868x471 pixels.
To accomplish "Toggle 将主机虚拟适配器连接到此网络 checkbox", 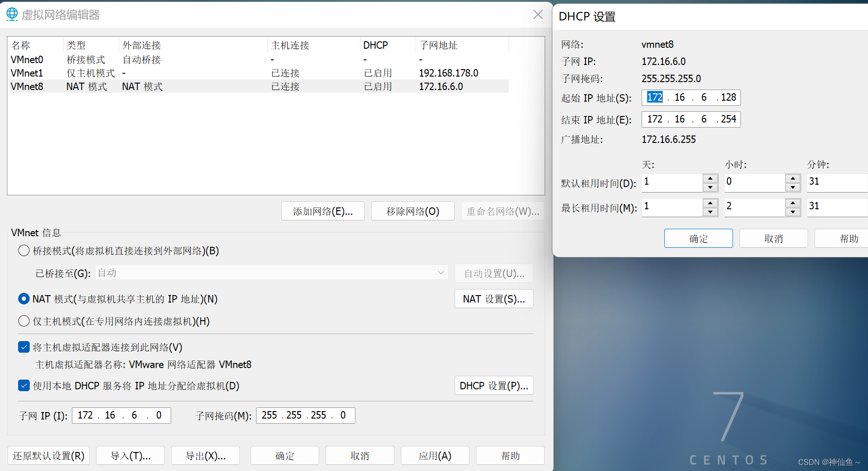I will coord(24,347).
